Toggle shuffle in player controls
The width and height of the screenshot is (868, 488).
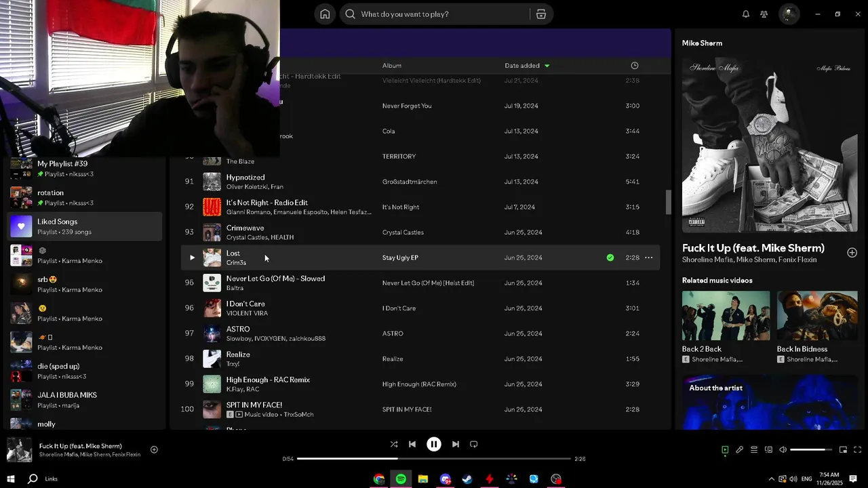click(394, 445)
